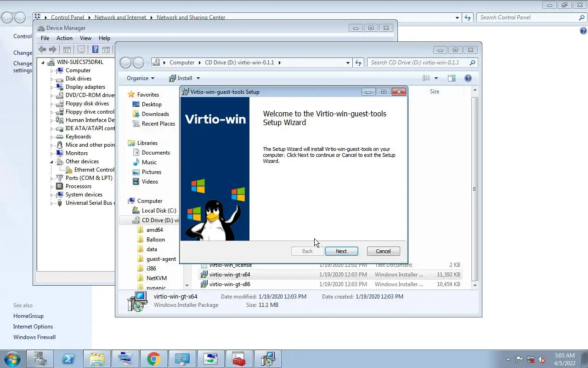Select virtio-win-gt-x64 installer file
This screenshot has width=588, height=368.
click(x=230, y=275)
